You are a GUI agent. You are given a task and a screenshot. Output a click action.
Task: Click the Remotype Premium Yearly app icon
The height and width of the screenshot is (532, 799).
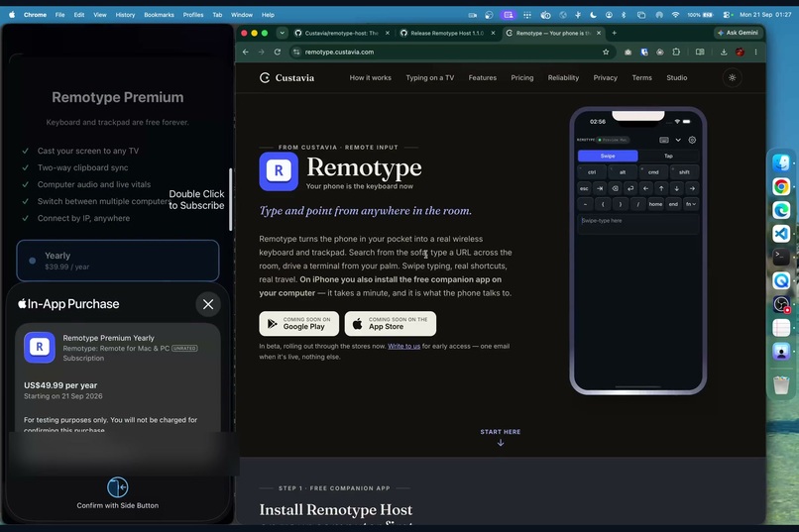click(x=40, y=347)
